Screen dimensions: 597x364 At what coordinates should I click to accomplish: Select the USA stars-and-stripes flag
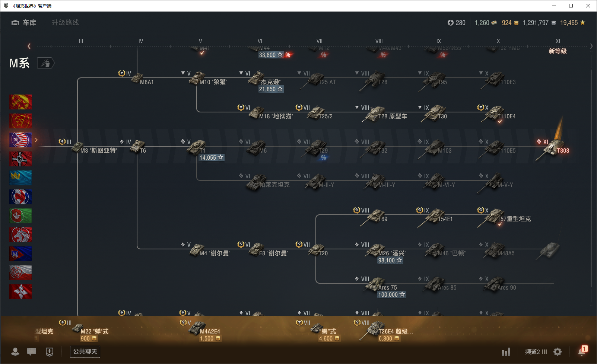pos(20,140)
